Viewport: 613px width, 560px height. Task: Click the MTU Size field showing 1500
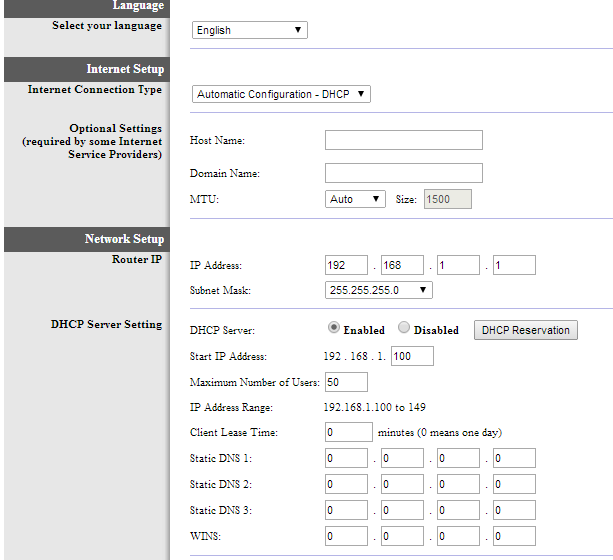point(448,199)
